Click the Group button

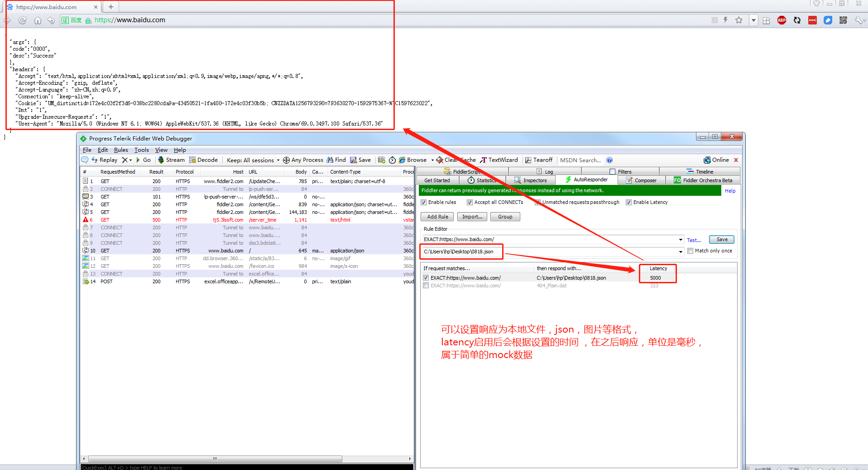[505, 217]
